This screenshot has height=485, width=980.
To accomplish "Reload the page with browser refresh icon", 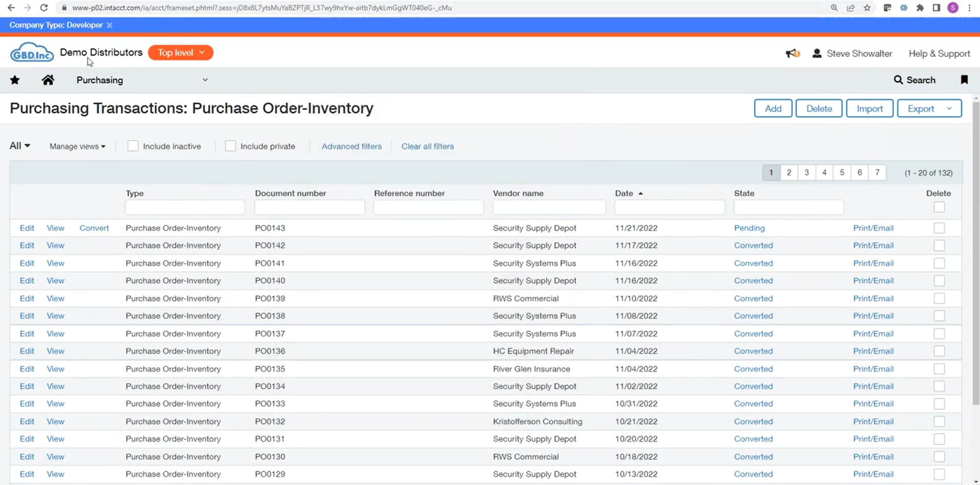I will pos(44,8).
